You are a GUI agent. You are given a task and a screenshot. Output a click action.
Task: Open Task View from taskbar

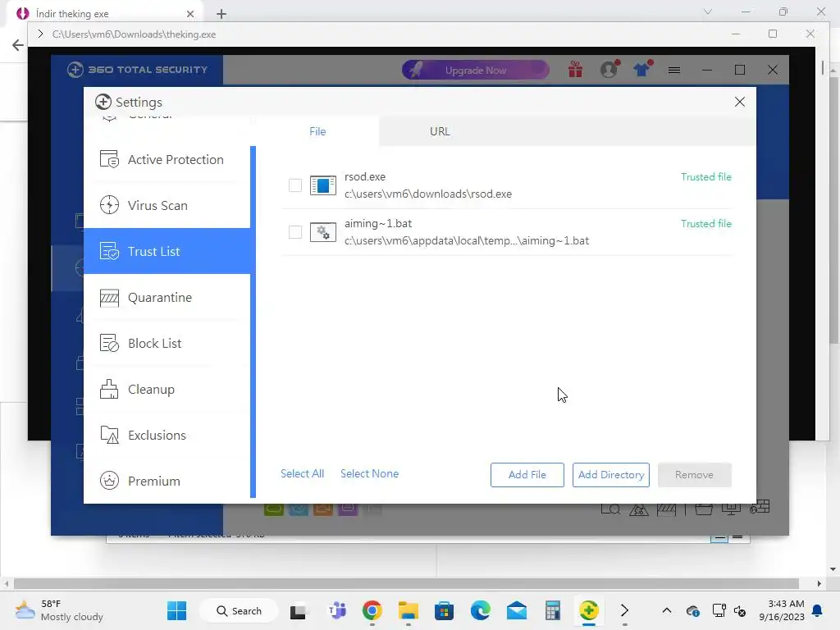pyautogui.click(x=299, y=610)
